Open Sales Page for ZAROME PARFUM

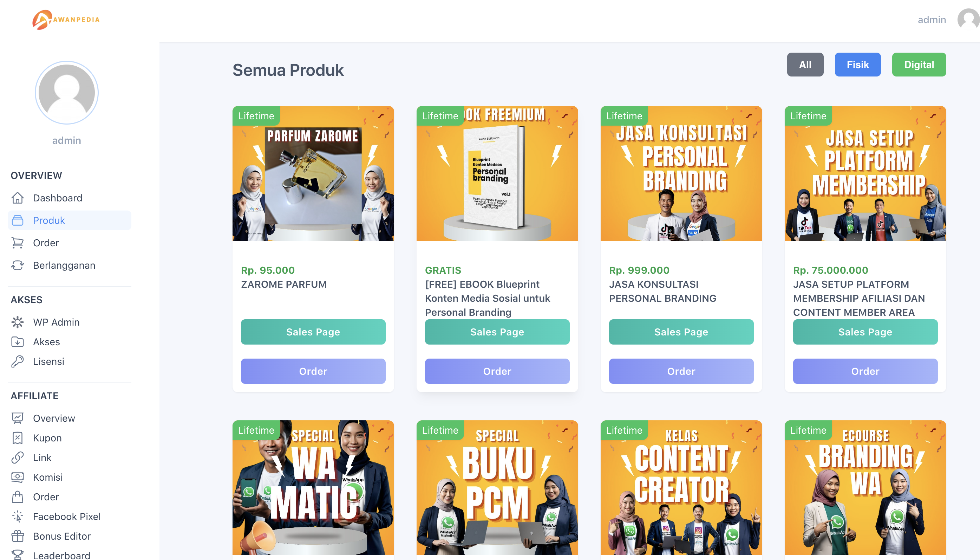pyautogui.click(x=313, y=332)
